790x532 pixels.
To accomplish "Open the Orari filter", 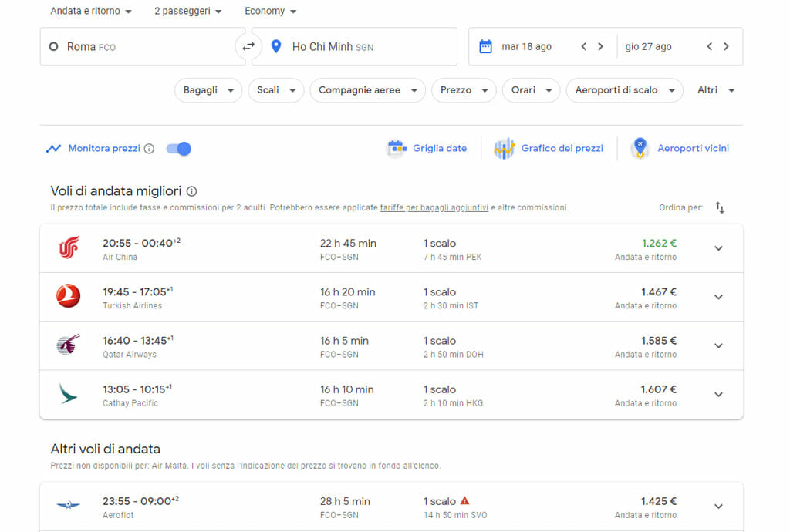I will [x=531, y=90].
